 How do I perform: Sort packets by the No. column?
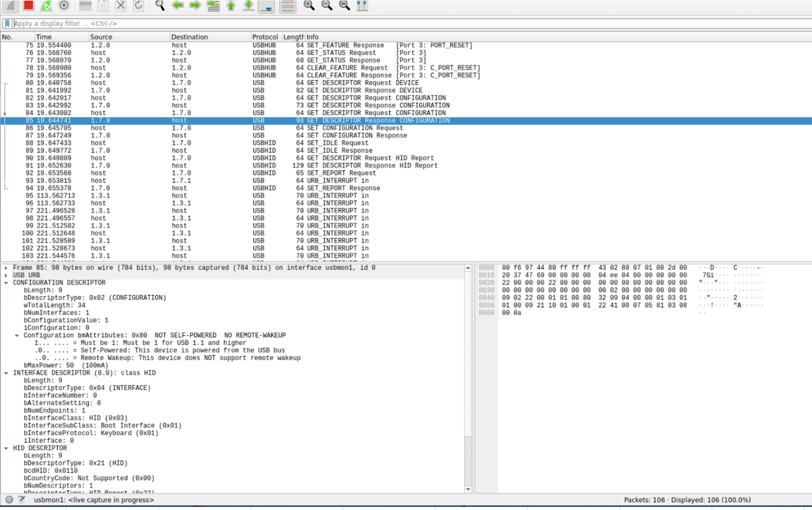(x=17, y=37)
